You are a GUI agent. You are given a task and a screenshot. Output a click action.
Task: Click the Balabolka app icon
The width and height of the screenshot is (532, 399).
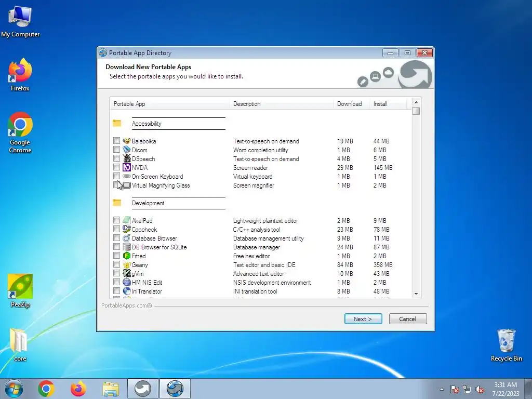tap(127, 141)
